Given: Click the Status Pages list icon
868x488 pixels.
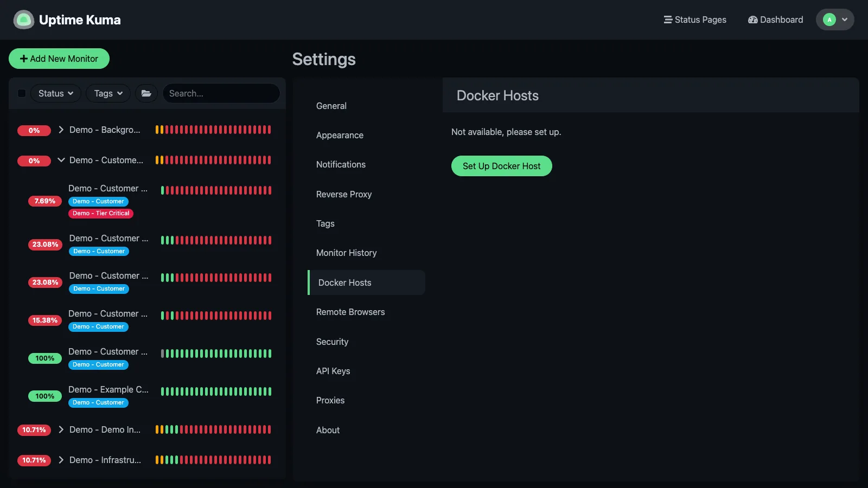Looking at the screenshot, I should [x=668, y=20].
